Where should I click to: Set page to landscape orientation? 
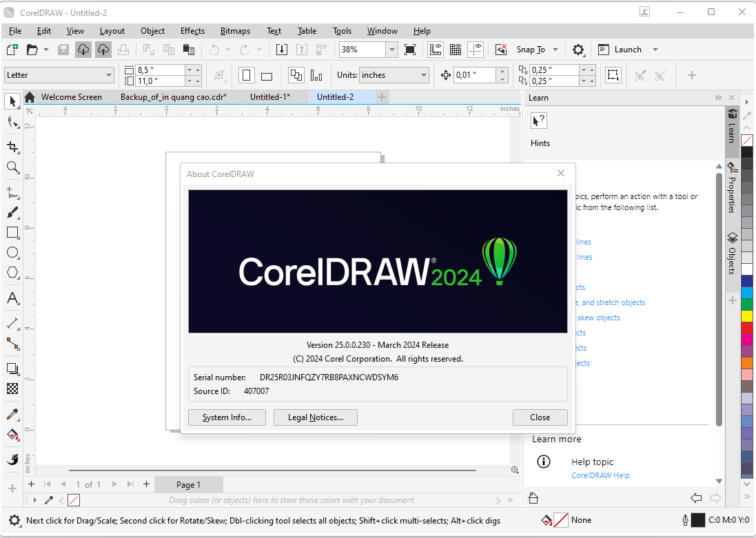[x=267, y=75]
